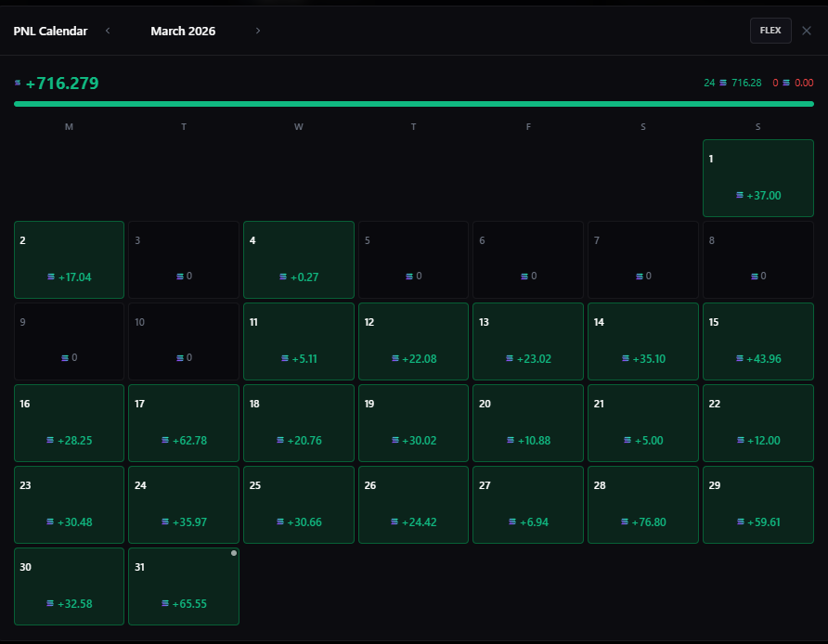The image size is (828, 644).
Task: Select the day 6 cell with 0
Action: (x=528, y=260)
